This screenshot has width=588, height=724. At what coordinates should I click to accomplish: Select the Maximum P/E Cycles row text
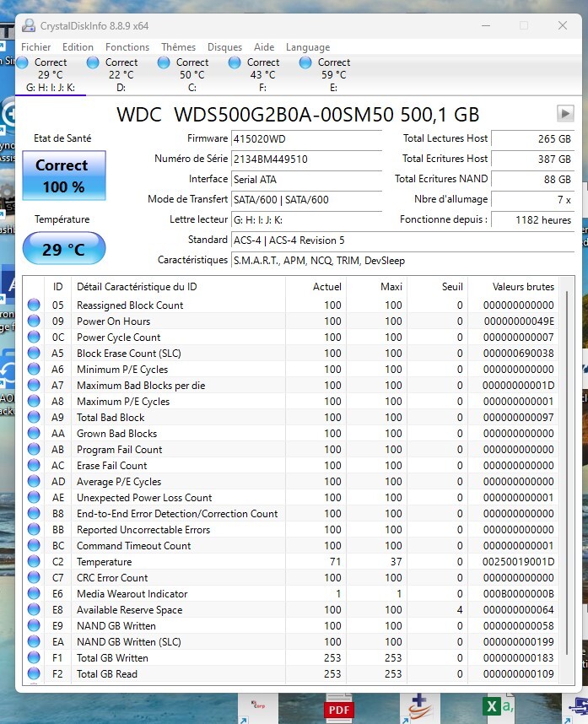(123, 402)
